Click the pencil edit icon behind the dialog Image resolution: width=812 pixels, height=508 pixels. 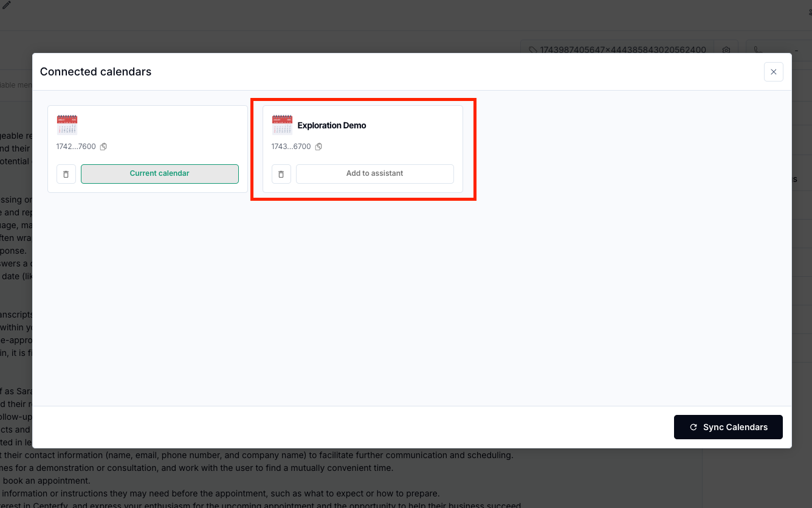pyautogui.click(x=7, y=5)
